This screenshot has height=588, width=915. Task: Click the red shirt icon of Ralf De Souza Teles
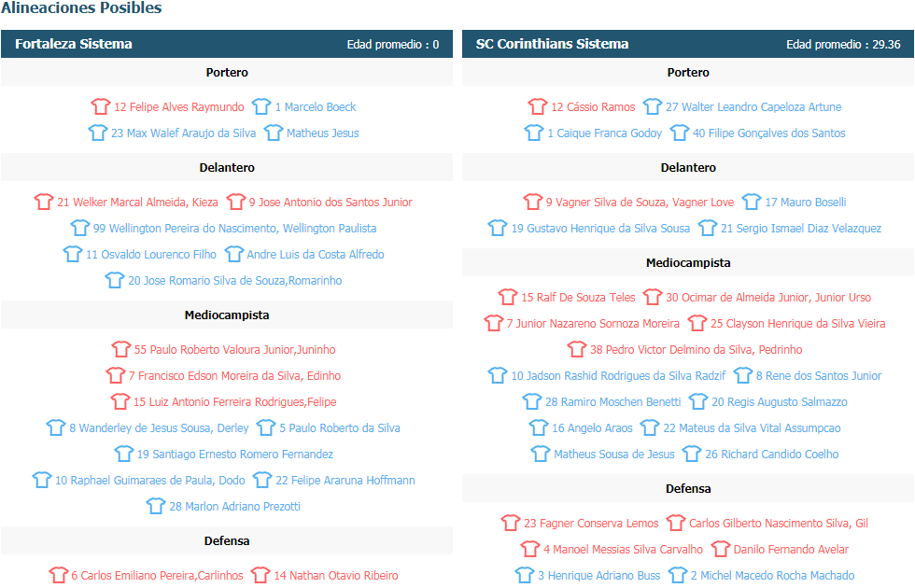(x=508, y=297)
